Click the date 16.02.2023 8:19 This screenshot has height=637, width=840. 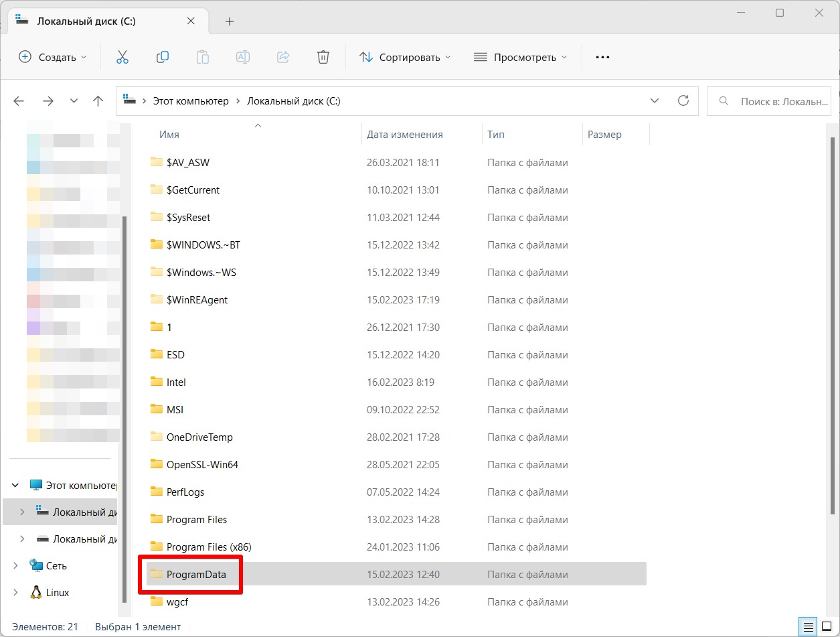(400, 382)
